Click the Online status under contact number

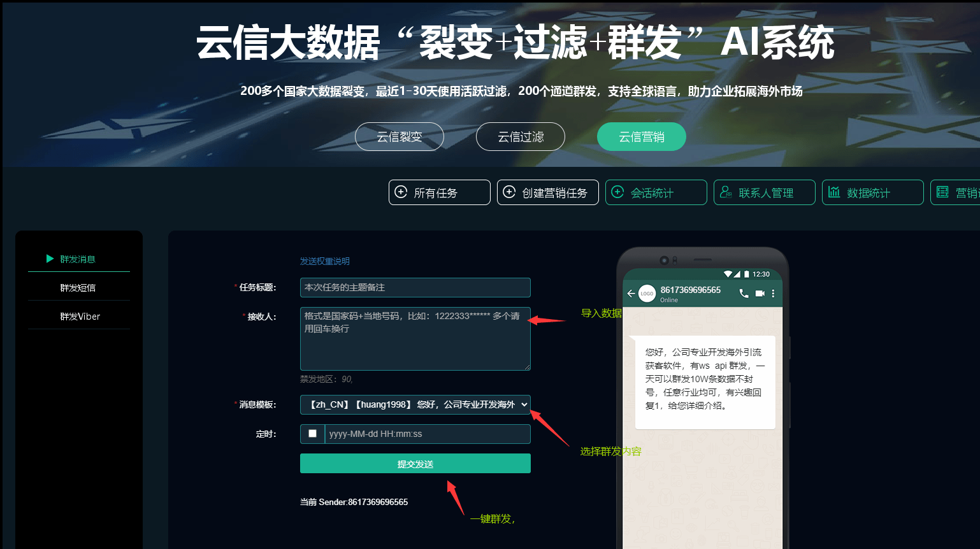(x=669, y=300)
